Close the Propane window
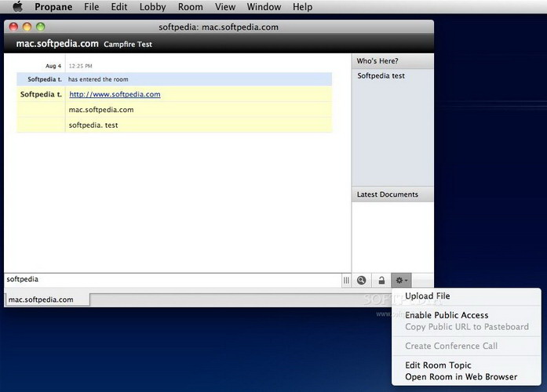 tap(13, 27)
